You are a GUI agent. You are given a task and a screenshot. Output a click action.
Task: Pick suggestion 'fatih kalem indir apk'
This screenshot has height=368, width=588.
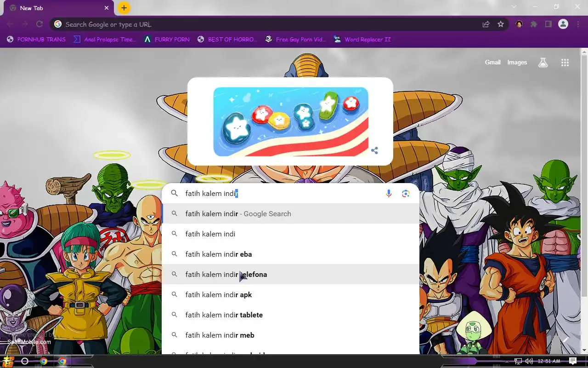(x=291, y=295)
